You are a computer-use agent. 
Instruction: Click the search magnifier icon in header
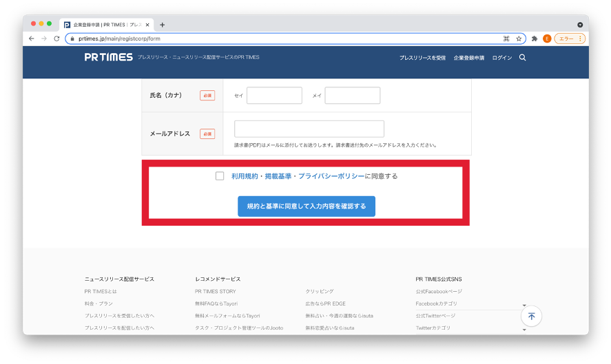point(522,58)
